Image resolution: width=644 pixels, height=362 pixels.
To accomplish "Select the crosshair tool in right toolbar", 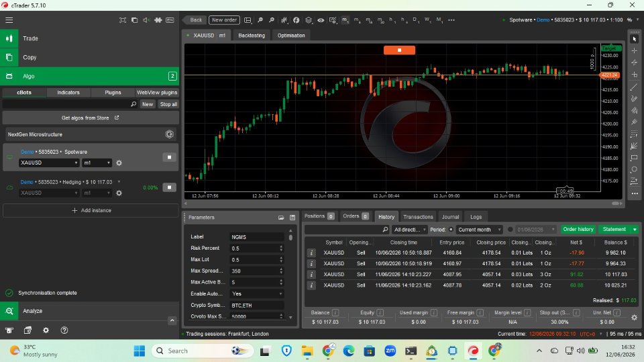I will 634,50.
